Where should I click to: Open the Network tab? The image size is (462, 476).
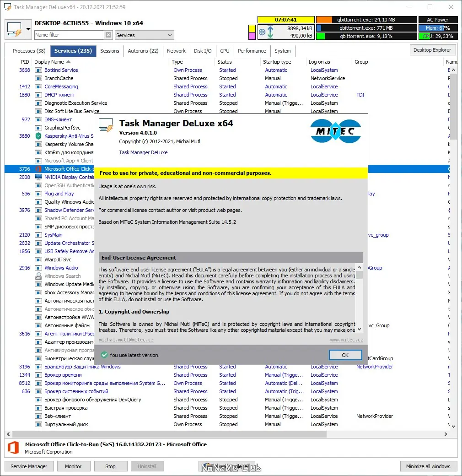point(176,51)
